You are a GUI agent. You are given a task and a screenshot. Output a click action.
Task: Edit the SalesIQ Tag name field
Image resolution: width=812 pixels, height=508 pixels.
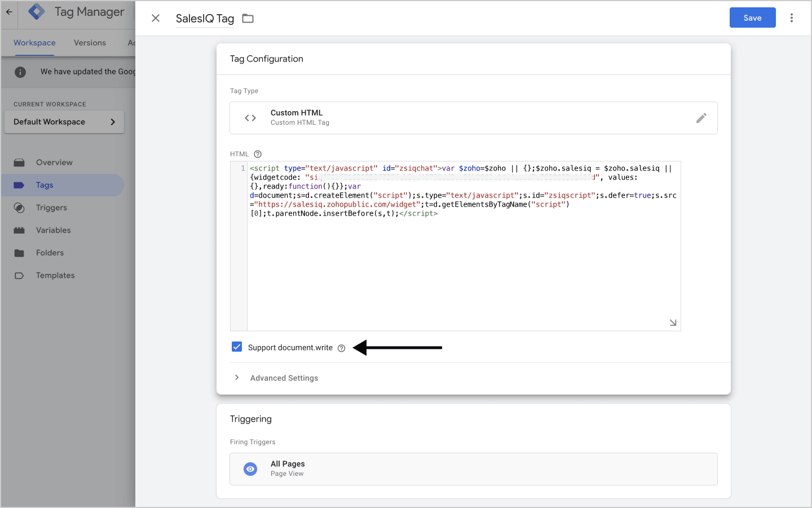[205, 19]
